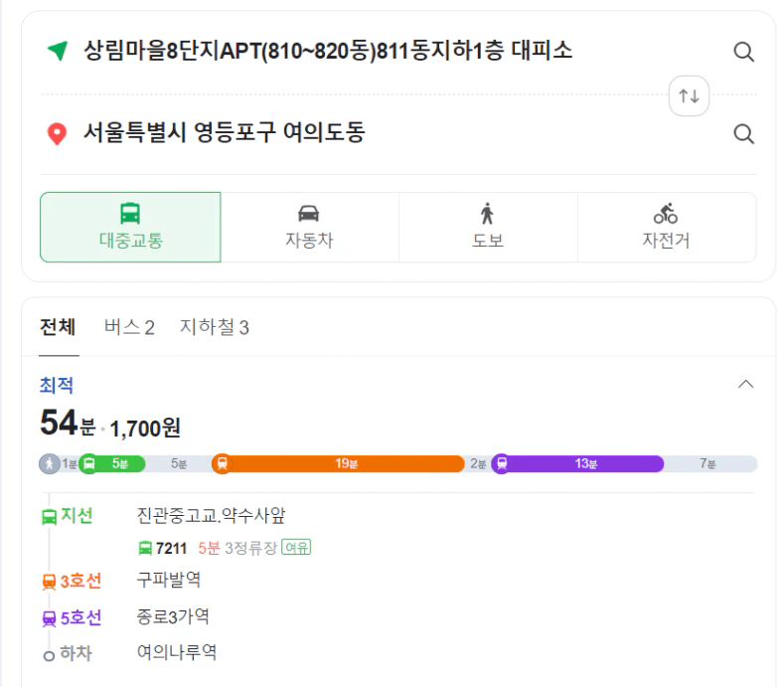Click the green bus icon on timeline bar
The height and width of the screenshot is (687, 784).
click(x=88, y=463)
